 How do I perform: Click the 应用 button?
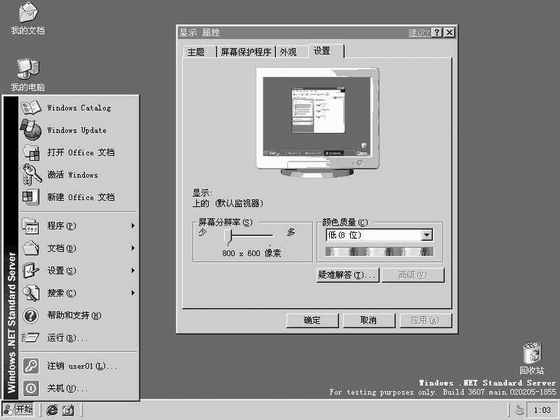tap(425, 320)
